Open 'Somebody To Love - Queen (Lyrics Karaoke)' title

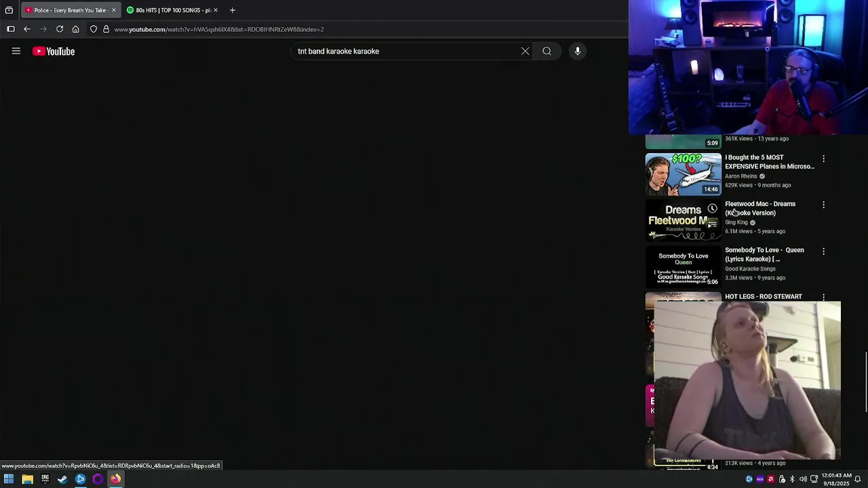(764, 254)
